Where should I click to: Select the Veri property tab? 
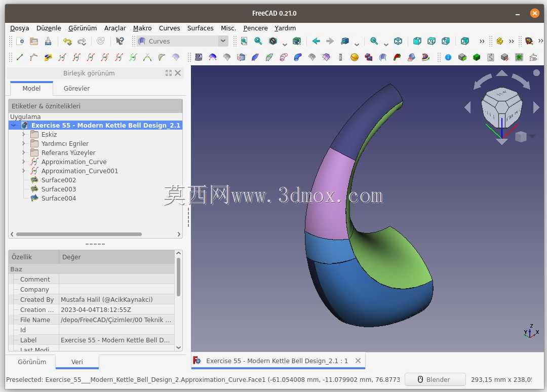[x=77, y=362]
